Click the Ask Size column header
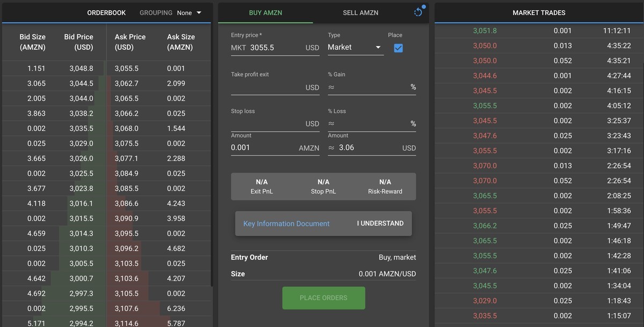This screenshot has height=327, width=644. click(181, 42)
